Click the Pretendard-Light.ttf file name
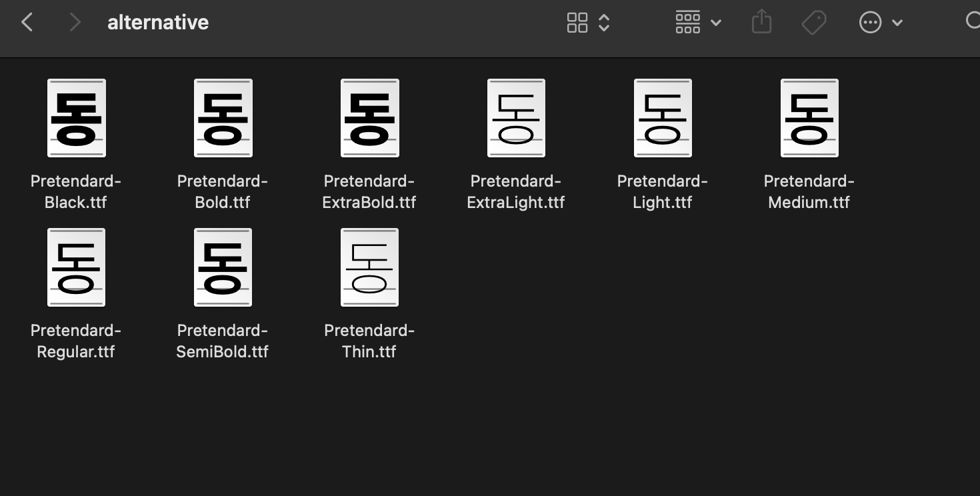Image resolution: width=980 pixels, height=496 pixels. click(x=663, y=192)
